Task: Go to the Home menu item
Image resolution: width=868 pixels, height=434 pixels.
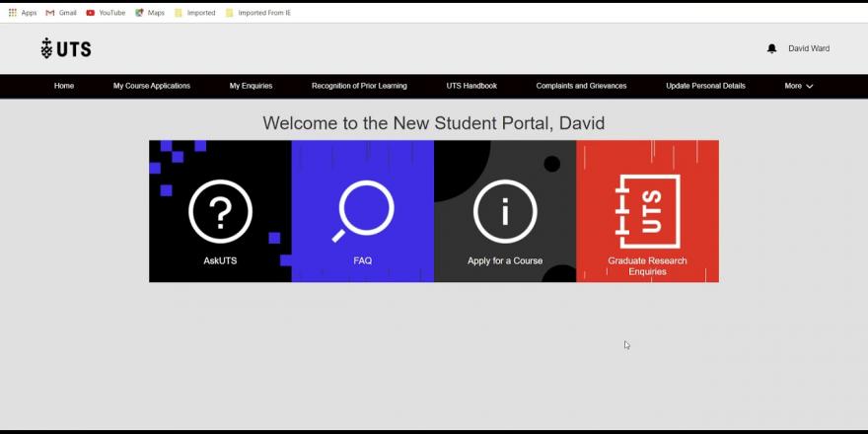Action: (64, 86)
